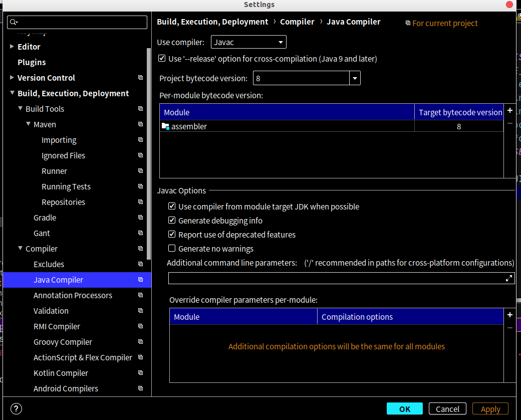Collapse the Maven tree node

tap(29, 124)
